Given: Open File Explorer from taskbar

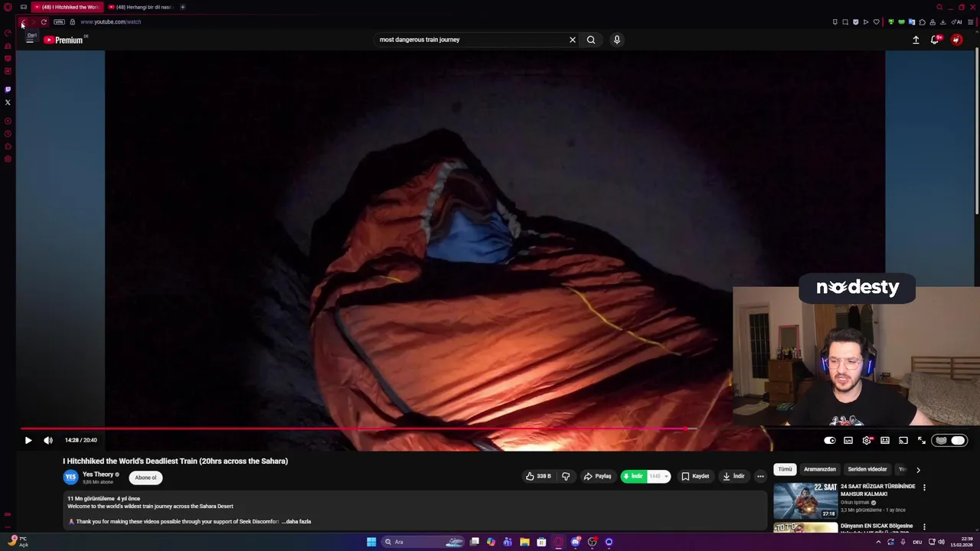Looking at the screenshot, I should [x=524, y=542].
